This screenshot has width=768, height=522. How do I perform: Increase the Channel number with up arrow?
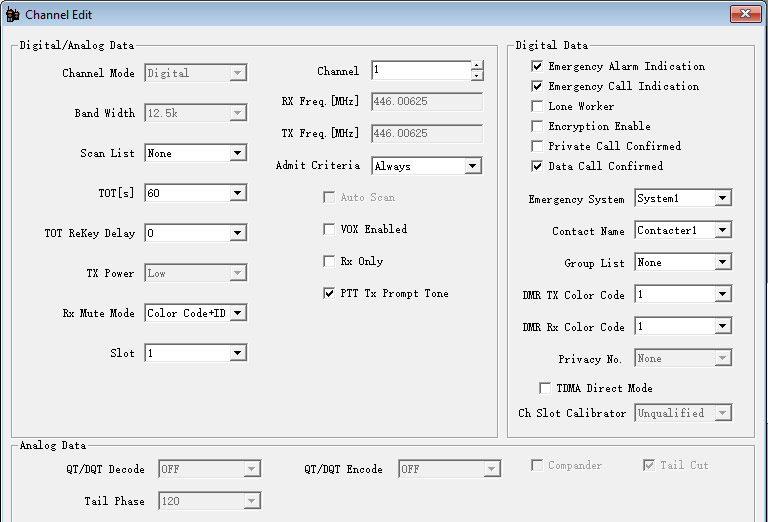[x=477, y=66]
